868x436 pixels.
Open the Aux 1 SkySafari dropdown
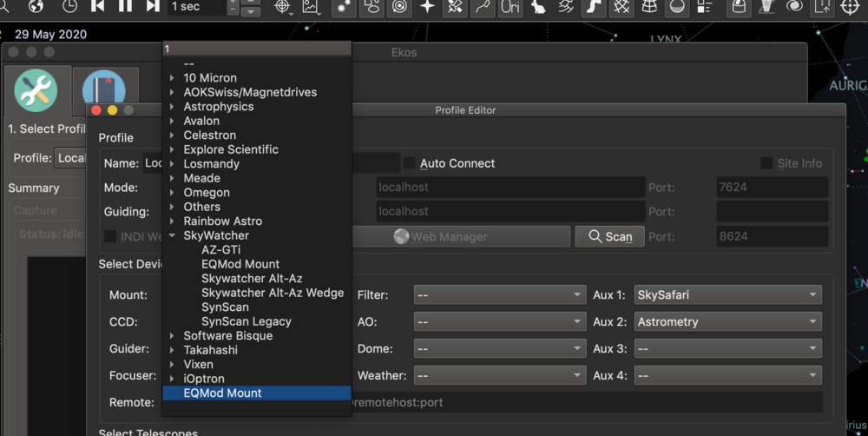click(x=727, y=295)
